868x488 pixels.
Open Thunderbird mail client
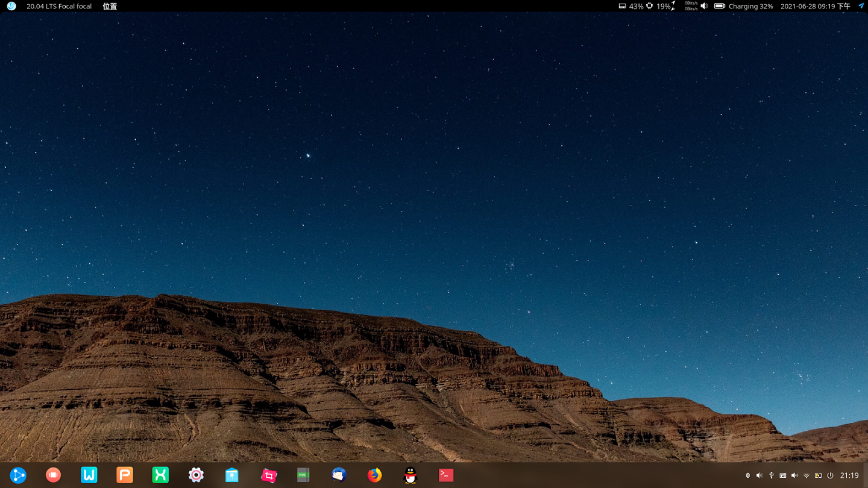click(339, 475)
